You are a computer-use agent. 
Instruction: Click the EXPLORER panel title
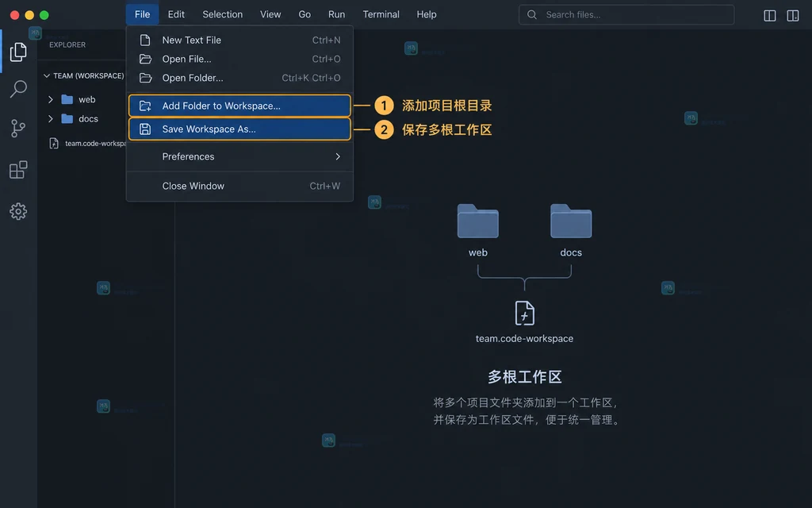pos(67,45)
